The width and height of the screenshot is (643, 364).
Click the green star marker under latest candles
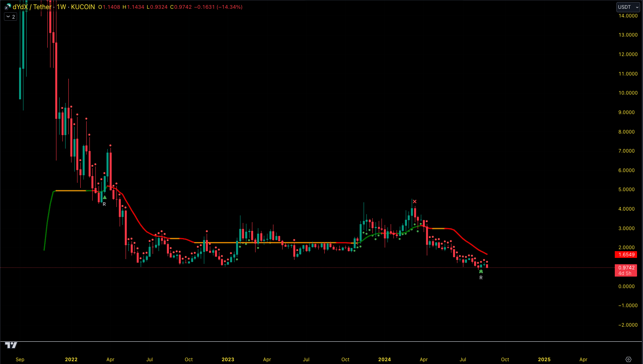click(x=481, y=271)
